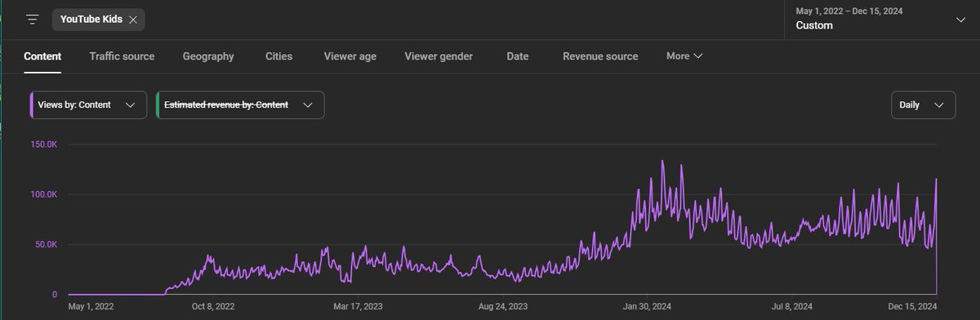980x320 pixels.
Task: Switch to the Viewer age tab
Action: coord(350,56)
